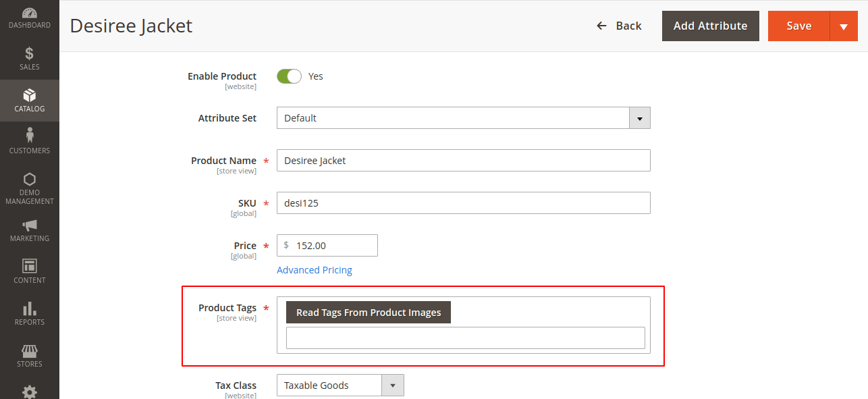Open the System gear icon
The image size is (868, 399).
point(29,392)
